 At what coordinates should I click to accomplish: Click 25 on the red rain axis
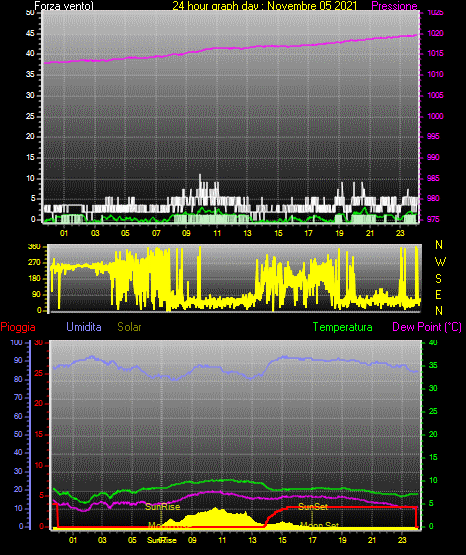click(39, 373)
